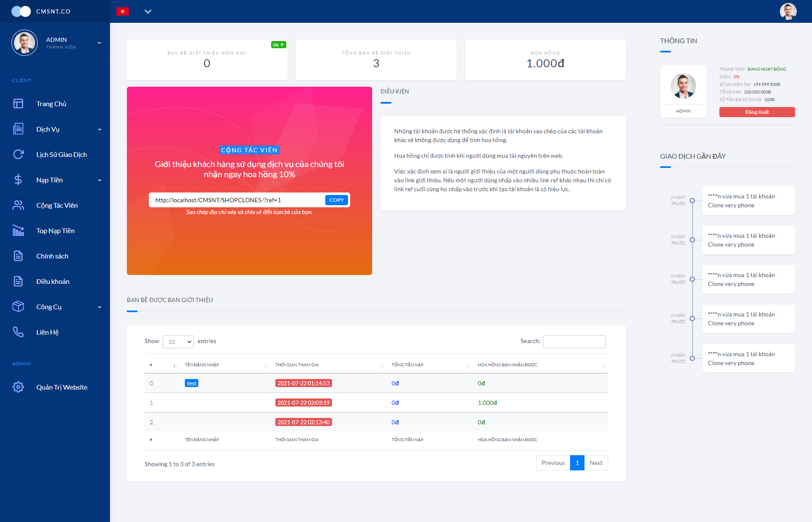Click the Trang Chủ layout icon
The height and width of the screenshot is (522, 812).
coord(18,104)
